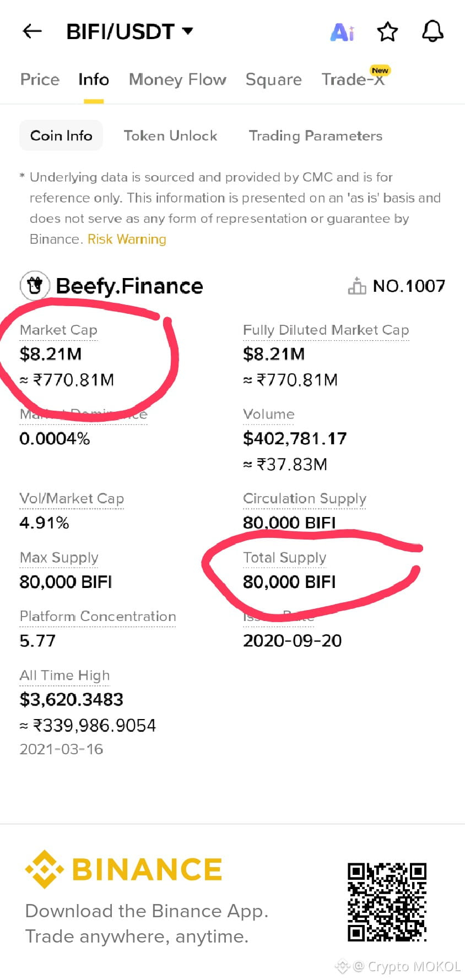Viewport: 465px width, 980px height.
Task: Open the Trade-X tab
Action: pyautogui.click(x=353, y=80)
